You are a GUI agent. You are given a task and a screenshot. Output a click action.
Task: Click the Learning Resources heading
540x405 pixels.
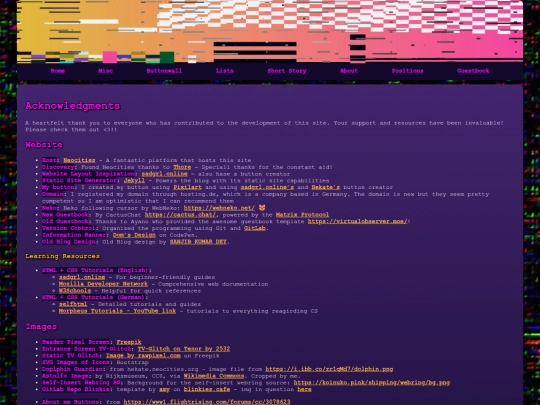coord(62,256)
